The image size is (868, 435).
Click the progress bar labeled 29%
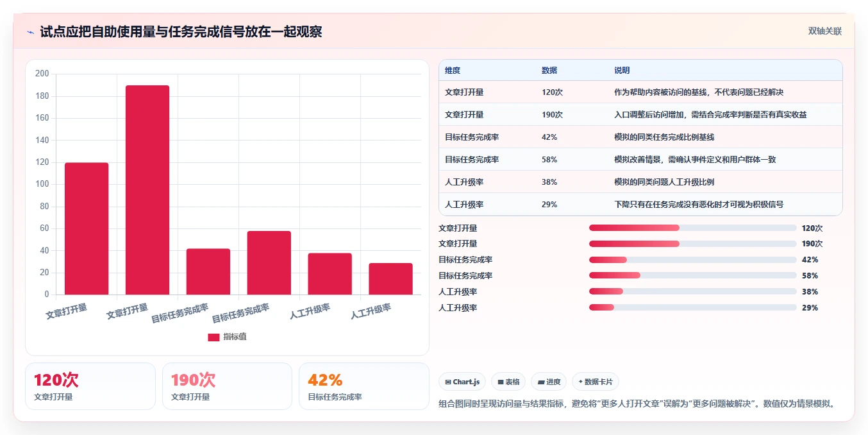(692, 308)
